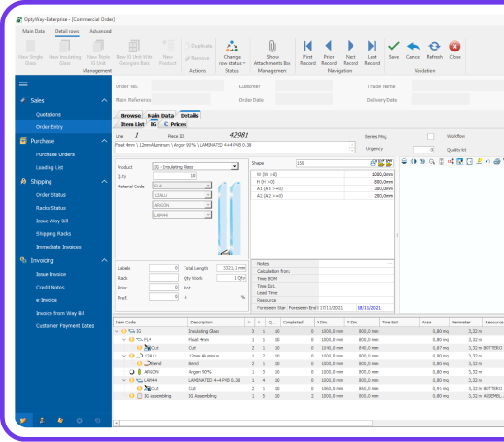
Task: Click the horizontal scrollbar at bottom
Action: pos(246,423)
